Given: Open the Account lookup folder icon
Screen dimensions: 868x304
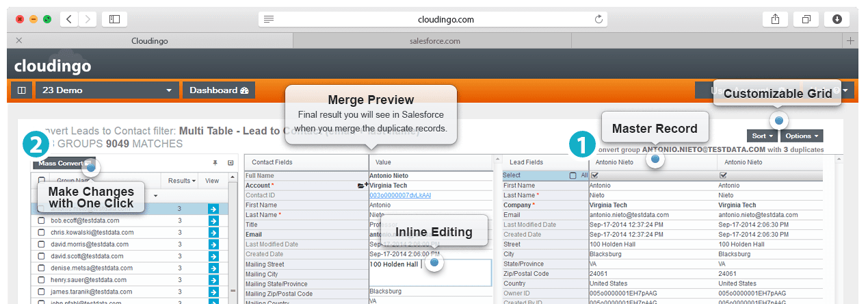Looking at the screenshot, I should click(363, 186).
